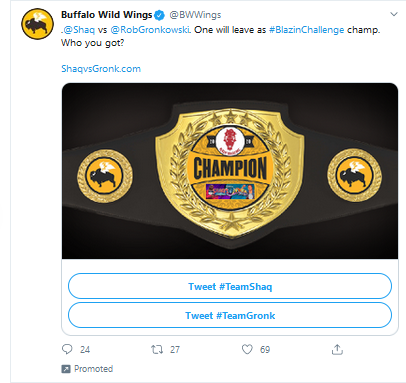Open the ShaqvsGronk.com link
This screenshot has width=406, height=383.
pyautogui.click(x=101, y=69)
